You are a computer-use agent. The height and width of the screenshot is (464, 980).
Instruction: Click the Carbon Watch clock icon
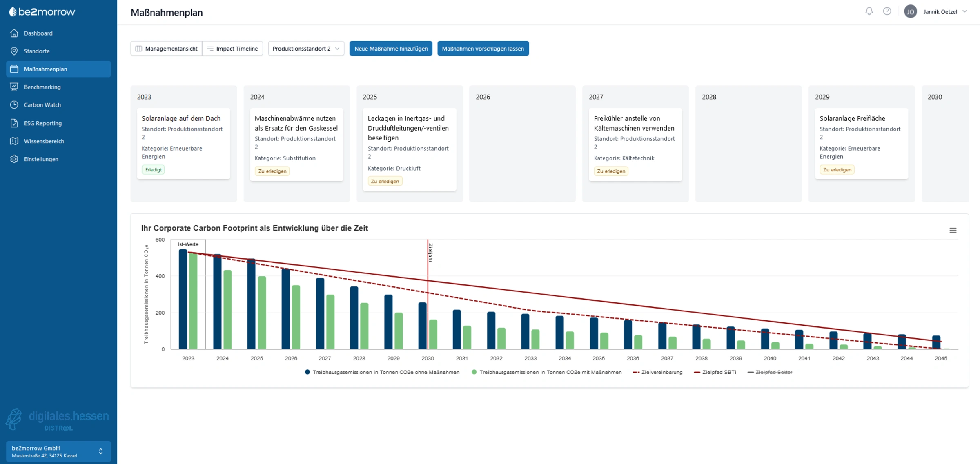point(14,105)
